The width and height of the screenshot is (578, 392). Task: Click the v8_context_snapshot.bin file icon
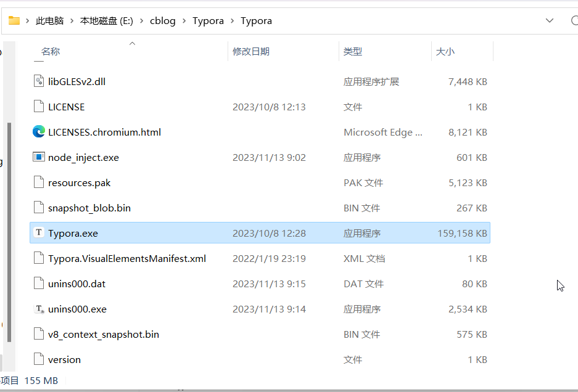(39, 334)
